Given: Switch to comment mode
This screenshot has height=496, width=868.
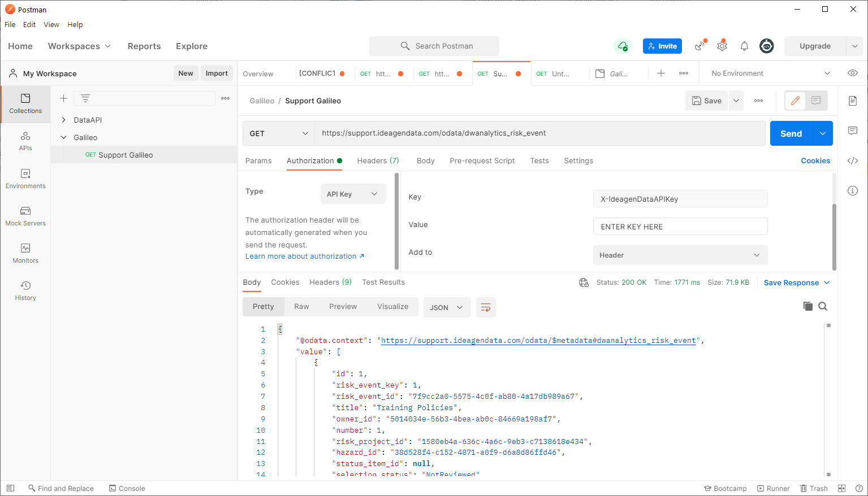Looking at the screenshot, I should tap(816, 101).
